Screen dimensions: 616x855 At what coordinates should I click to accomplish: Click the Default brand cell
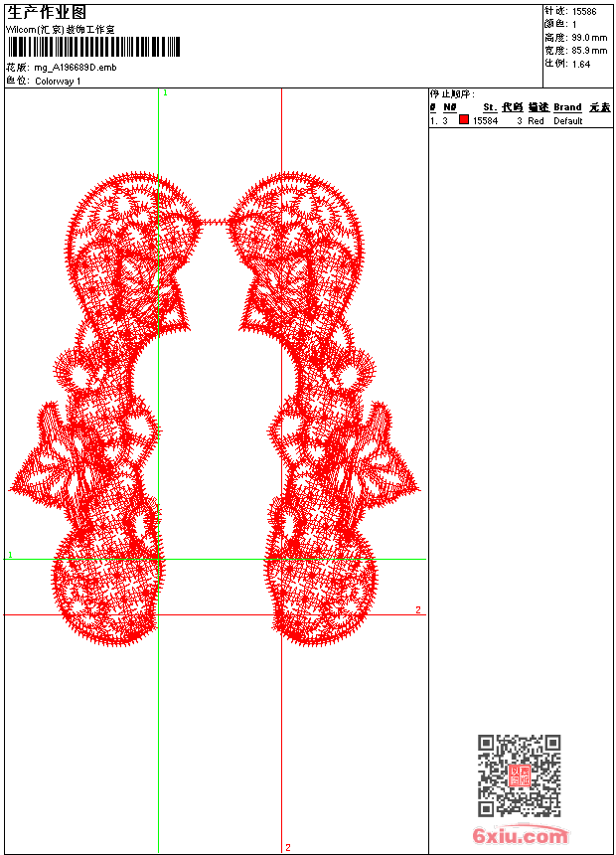pyautogui.click(x=568, y=121)
